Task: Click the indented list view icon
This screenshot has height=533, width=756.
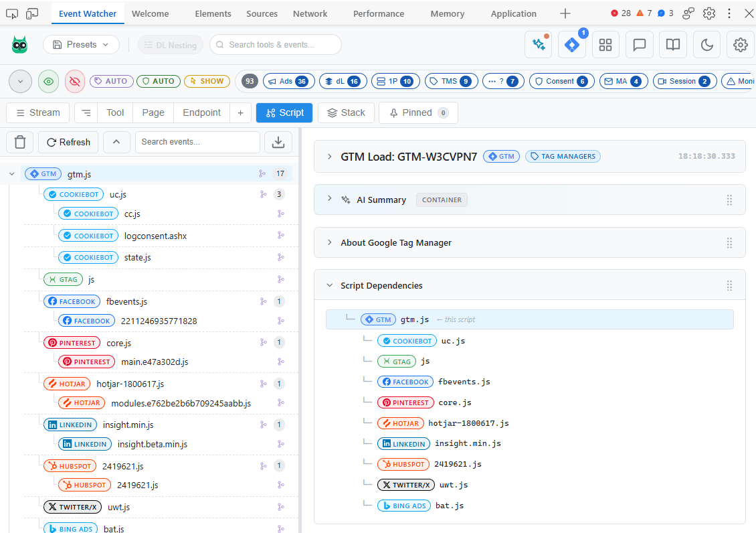Action: click(x=86, y=113)
